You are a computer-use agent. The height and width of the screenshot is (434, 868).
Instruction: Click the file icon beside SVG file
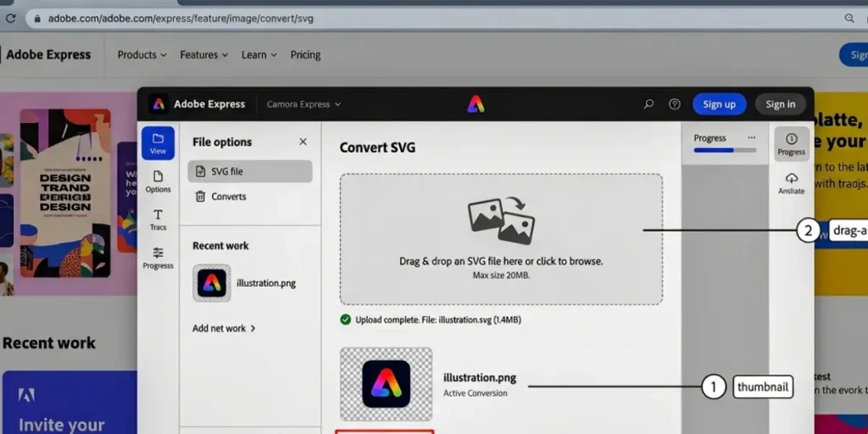pos(200,171)
